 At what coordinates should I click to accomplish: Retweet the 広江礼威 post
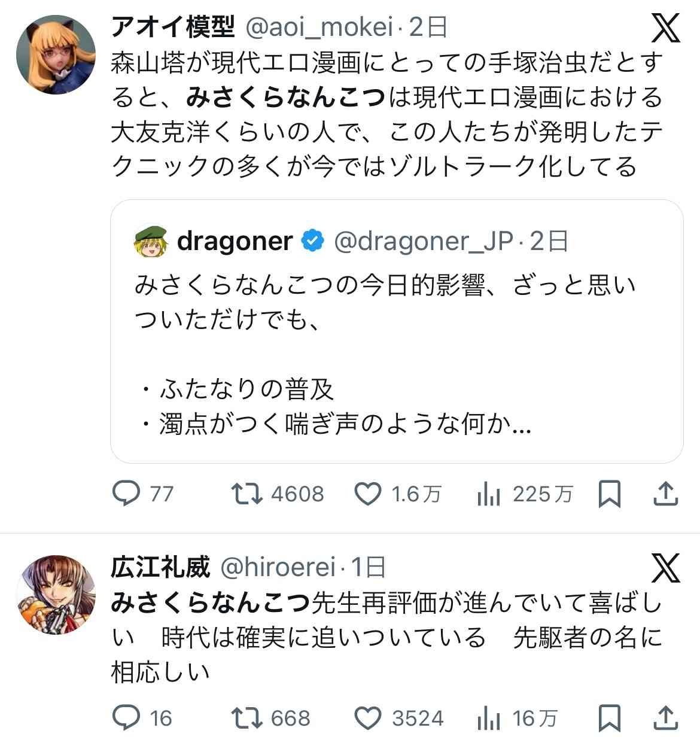246,717
